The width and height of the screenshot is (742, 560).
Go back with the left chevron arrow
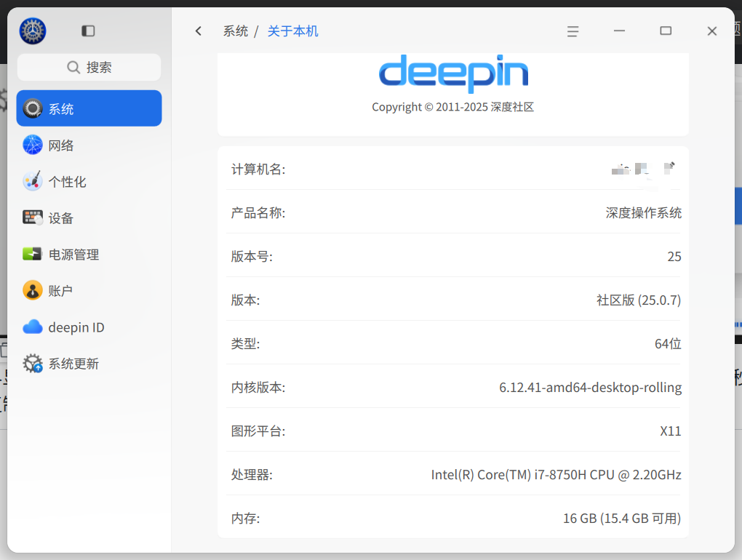(199, 31)
